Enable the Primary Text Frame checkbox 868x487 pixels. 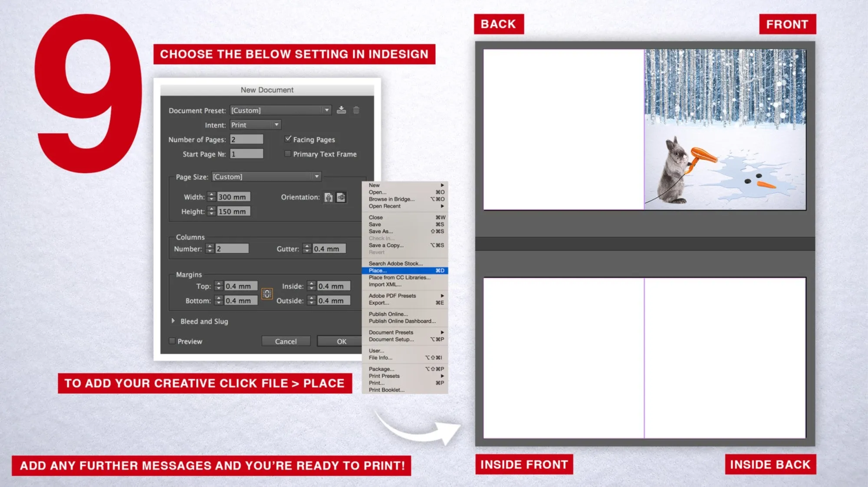(x=287, y=154)
